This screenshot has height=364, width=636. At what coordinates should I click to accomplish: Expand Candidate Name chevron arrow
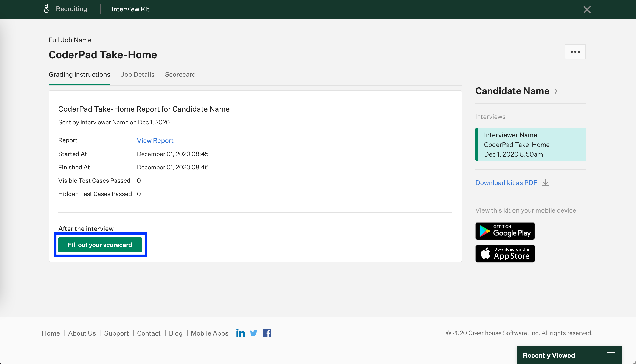coord(556,91)
